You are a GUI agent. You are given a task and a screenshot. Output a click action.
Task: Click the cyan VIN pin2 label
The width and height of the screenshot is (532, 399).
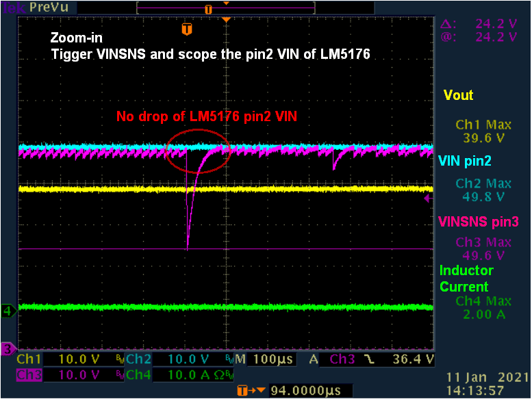[465, 161]
